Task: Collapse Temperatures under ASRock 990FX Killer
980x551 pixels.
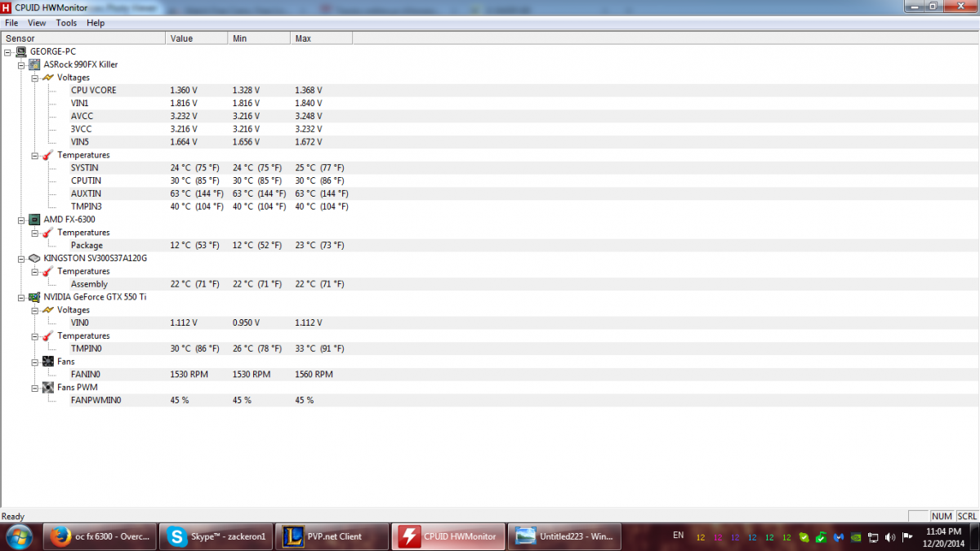Action: (x=34, y=155)
